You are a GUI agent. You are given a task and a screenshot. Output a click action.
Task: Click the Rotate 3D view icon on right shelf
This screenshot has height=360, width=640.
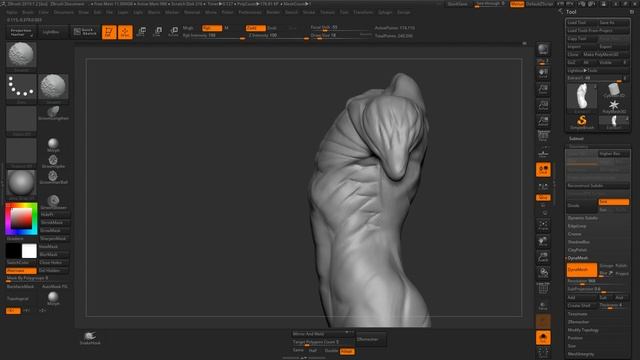(x=543, y=273)
